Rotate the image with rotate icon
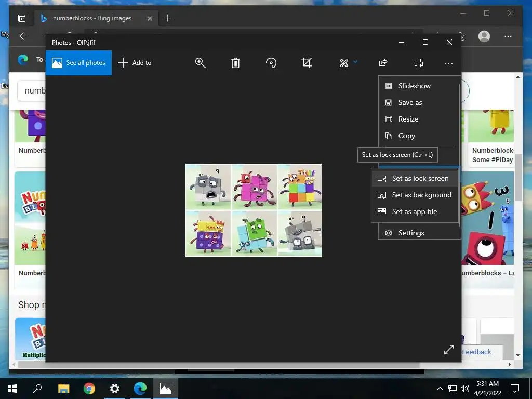Screen dimensions: 532x399 [x=271, y=63]
